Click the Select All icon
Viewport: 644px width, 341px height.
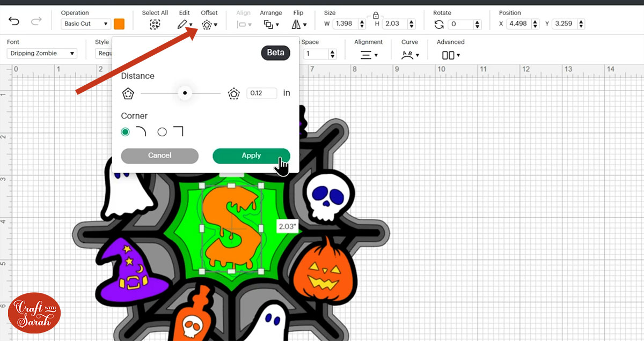click(155, 25)
